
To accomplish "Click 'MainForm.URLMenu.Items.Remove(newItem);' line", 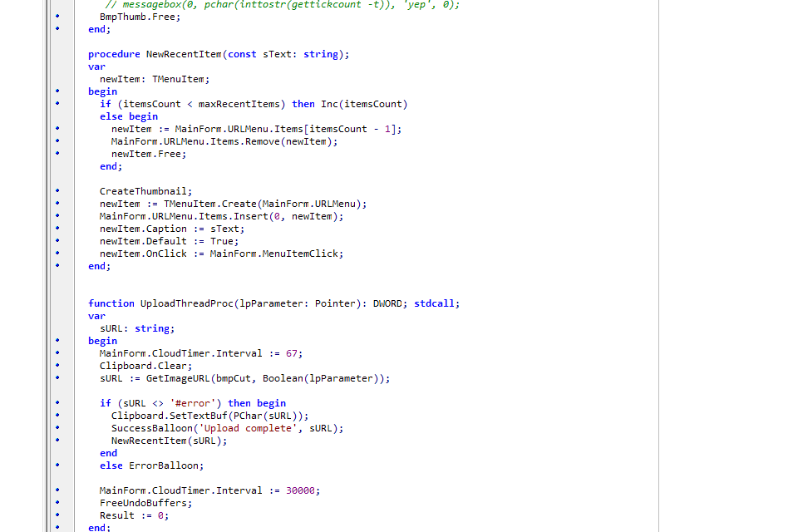I will 224,141.
